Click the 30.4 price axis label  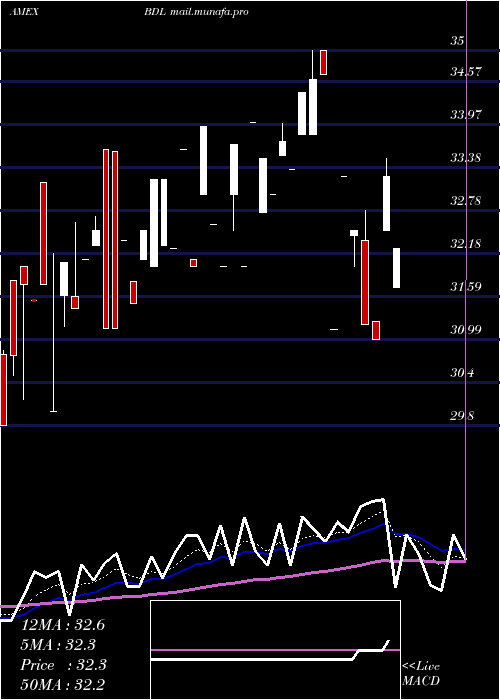click(462, 373)
